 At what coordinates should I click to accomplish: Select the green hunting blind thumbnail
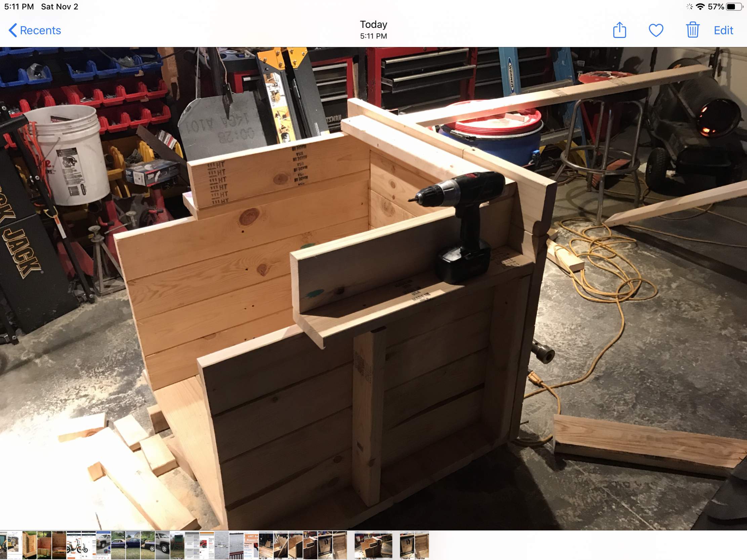pos(177,546)
